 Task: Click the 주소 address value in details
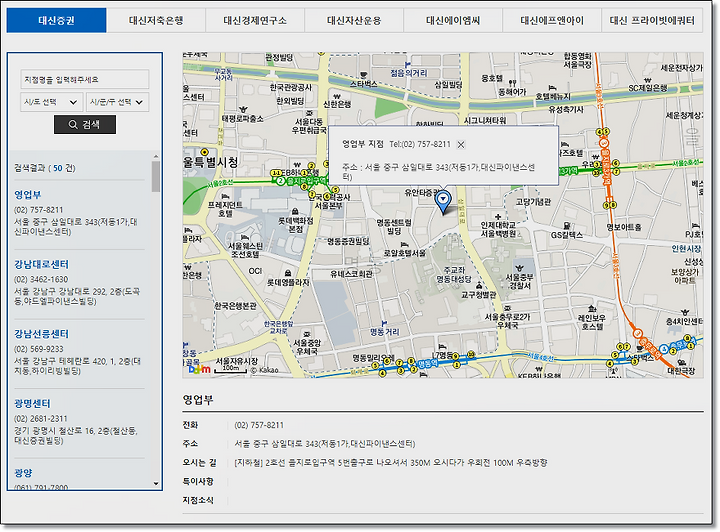325,444
